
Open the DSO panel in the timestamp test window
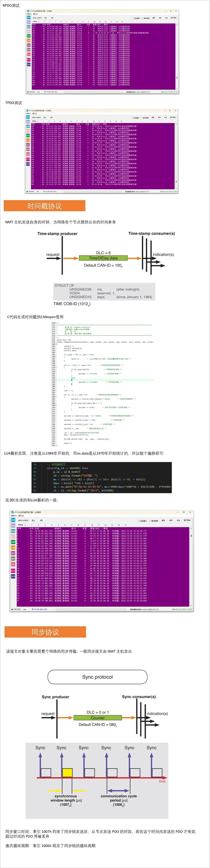[x=13, y=520]
